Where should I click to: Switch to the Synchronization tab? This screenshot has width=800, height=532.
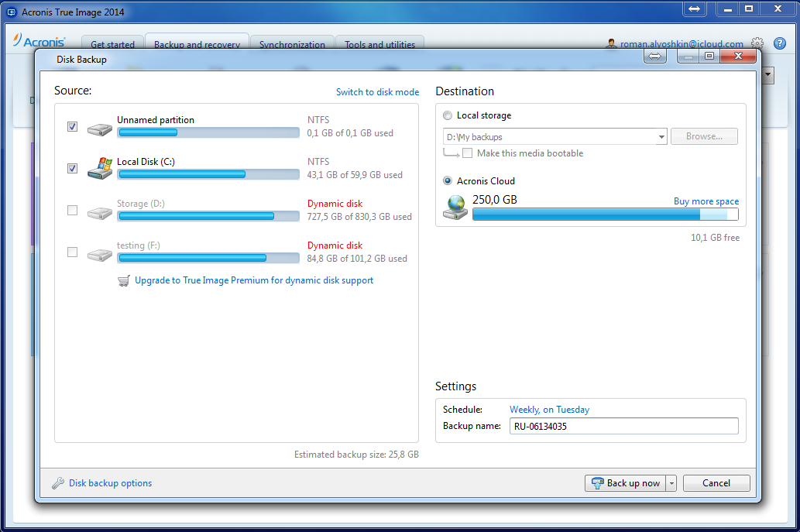[292, 43]
